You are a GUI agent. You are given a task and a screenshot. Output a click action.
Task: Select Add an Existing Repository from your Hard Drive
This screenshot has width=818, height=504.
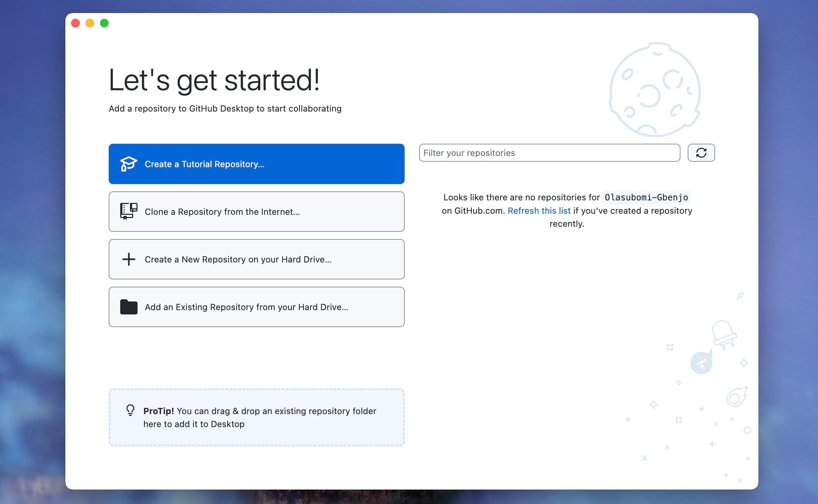coord(256,307)
